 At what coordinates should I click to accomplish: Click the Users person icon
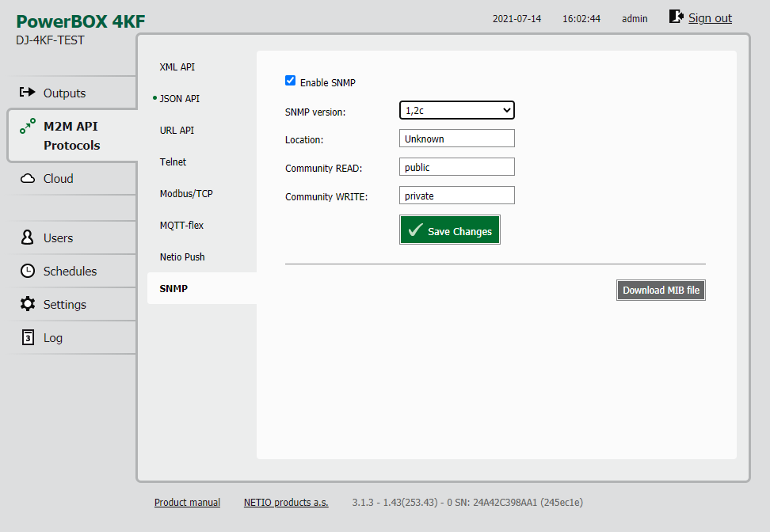[x=28, y=238]
